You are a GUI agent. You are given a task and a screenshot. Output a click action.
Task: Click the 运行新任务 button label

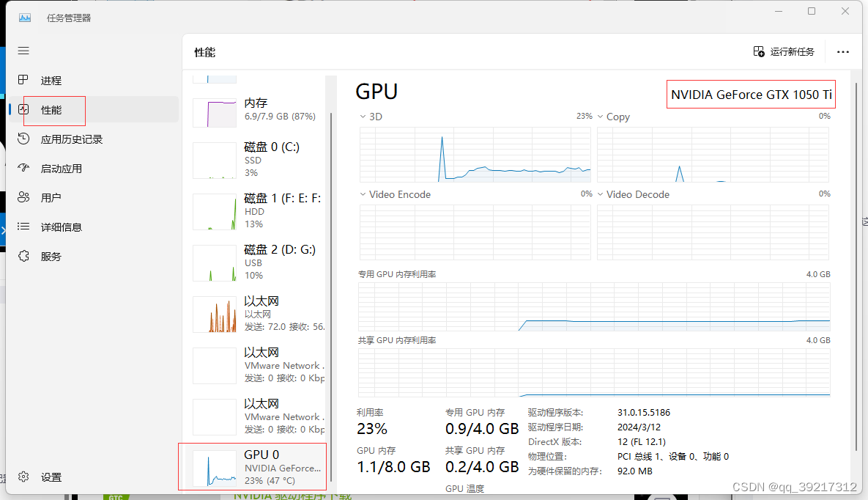(792, 51)
